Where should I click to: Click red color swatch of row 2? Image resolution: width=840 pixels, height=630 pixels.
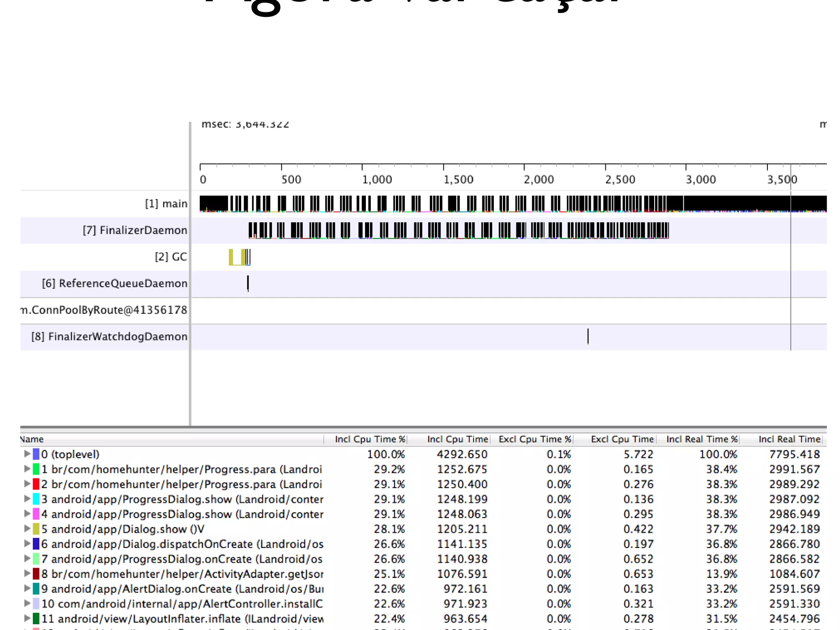(x=36, y=484)
